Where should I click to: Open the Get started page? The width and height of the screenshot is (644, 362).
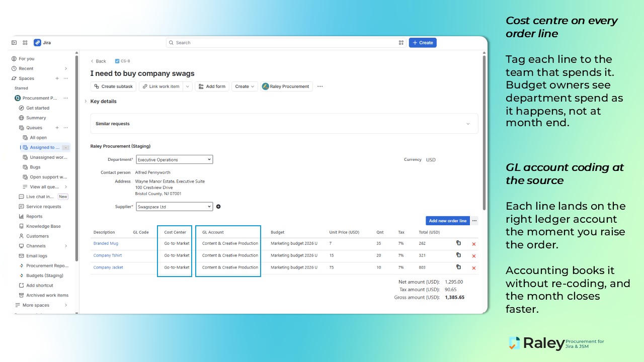click(x=38, y=108)
